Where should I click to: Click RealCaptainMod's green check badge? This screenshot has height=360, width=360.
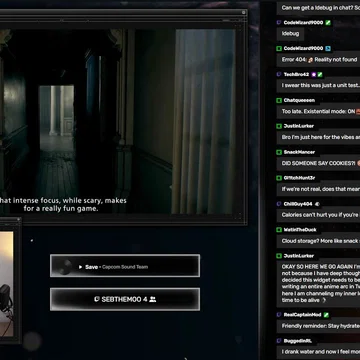tap(326, 315)
